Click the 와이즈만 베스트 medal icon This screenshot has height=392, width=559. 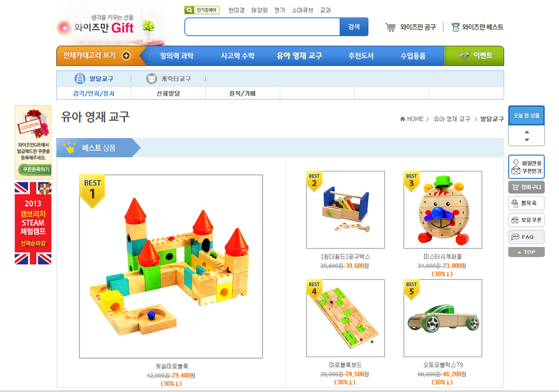pyautogui.click(x=455, y=27)
